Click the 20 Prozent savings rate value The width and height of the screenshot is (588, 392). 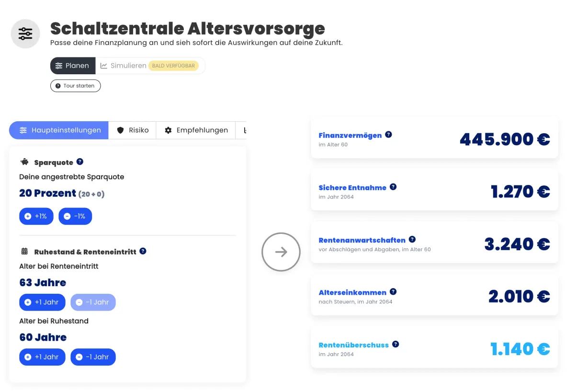coord(47,193)
